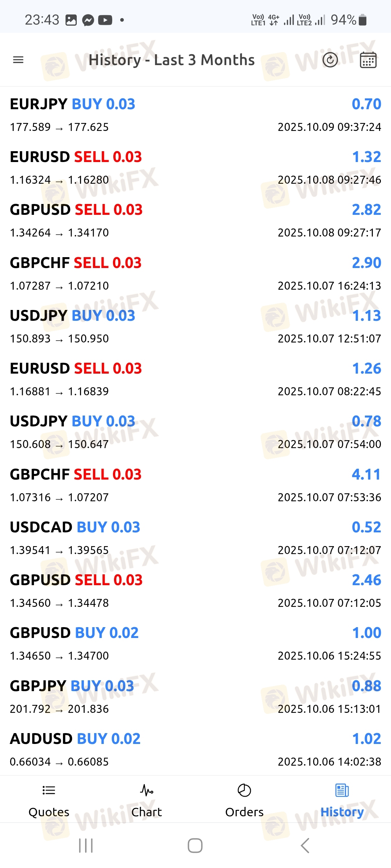
Task: Open Android recent apps button
Action: (86, 846)
